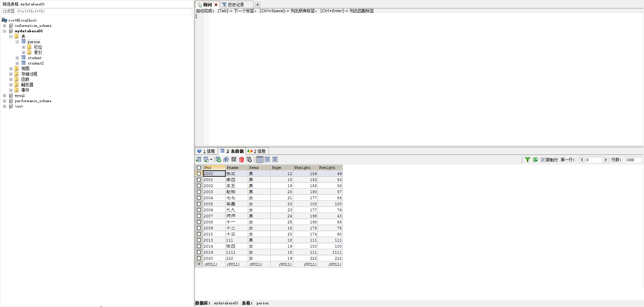The height and width of the screenshot is (307, 644).
Task: Insert a new row with the add-row icon
Action: (218, 160)
